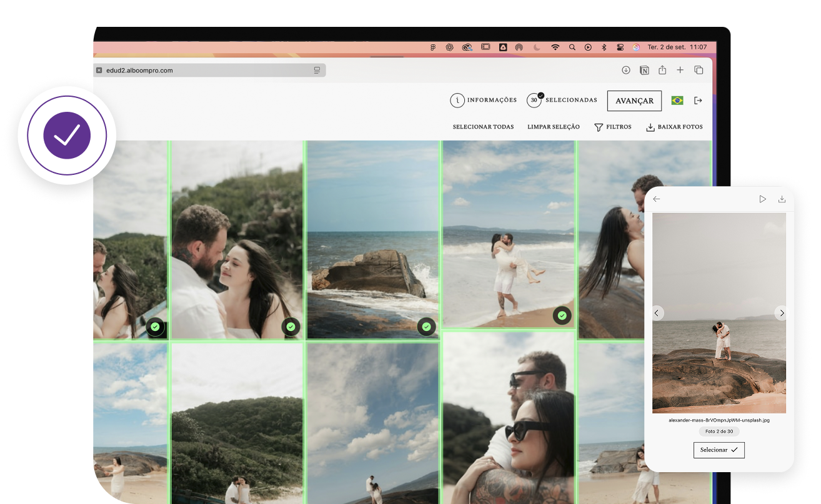Viewport: 821px width, 504px height.
Task: Deselect the close-up couple photo checkmark
Action: 291,326
